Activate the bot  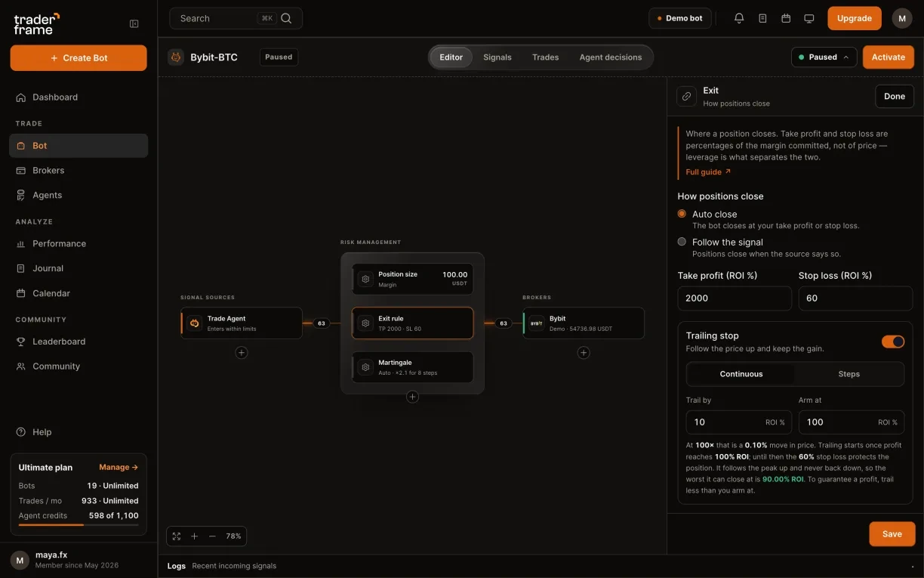pyautogui.click(x=889, y=57)
